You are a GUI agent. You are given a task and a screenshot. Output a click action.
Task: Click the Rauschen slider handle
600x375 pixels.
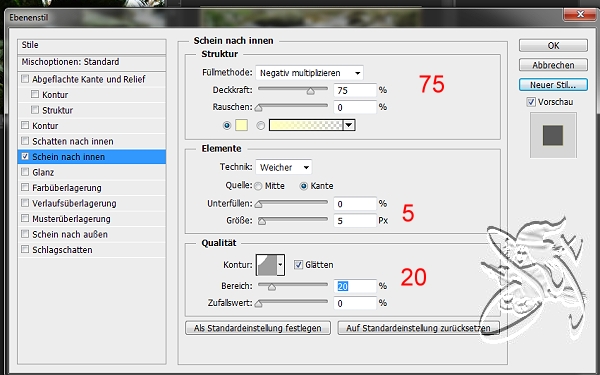pyautogui.click(x=259, y=108)
